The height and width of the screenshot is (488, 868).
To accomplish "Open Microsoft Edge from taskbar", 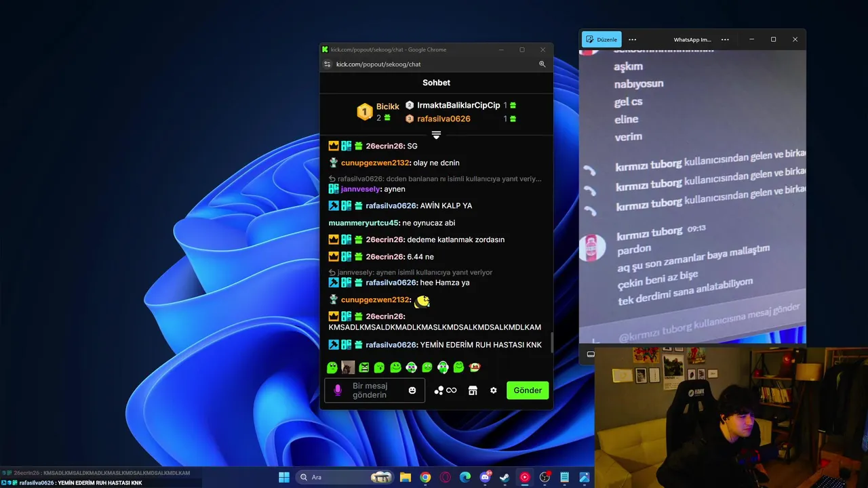I will pos(465,477).
